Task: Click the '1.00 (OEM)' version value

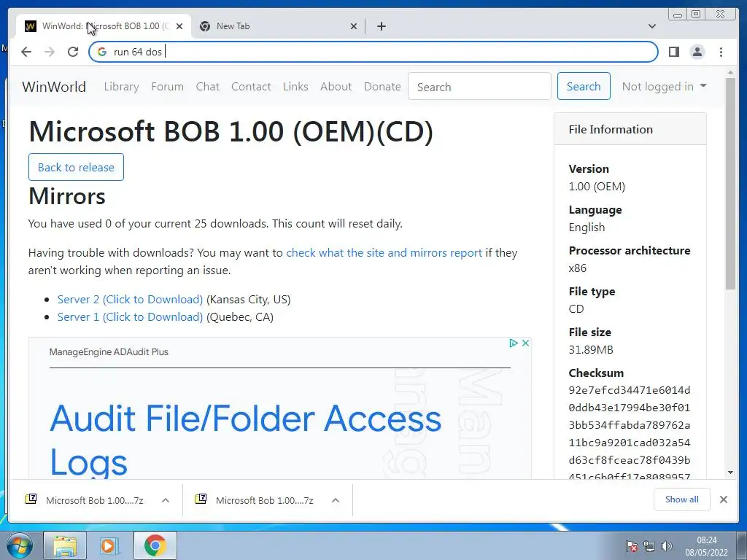Action: tap(597, 187)
